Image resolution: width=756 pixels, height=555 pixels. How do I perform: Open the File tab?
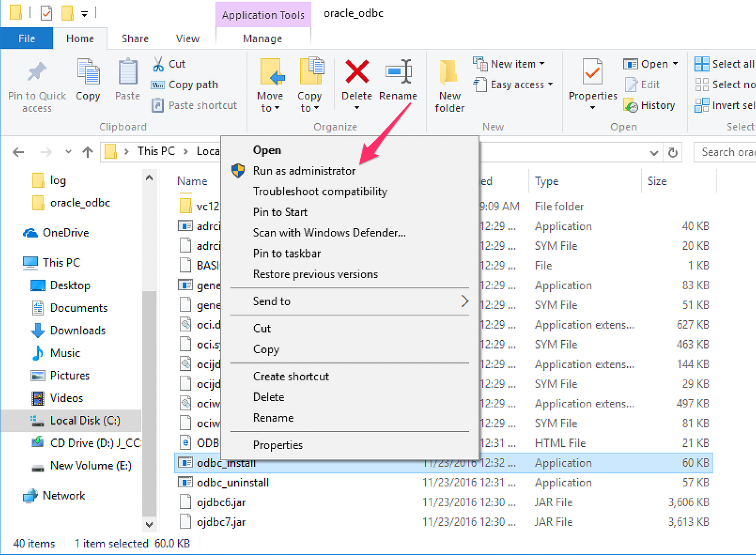pyautogui.click(x=27, y=38)
